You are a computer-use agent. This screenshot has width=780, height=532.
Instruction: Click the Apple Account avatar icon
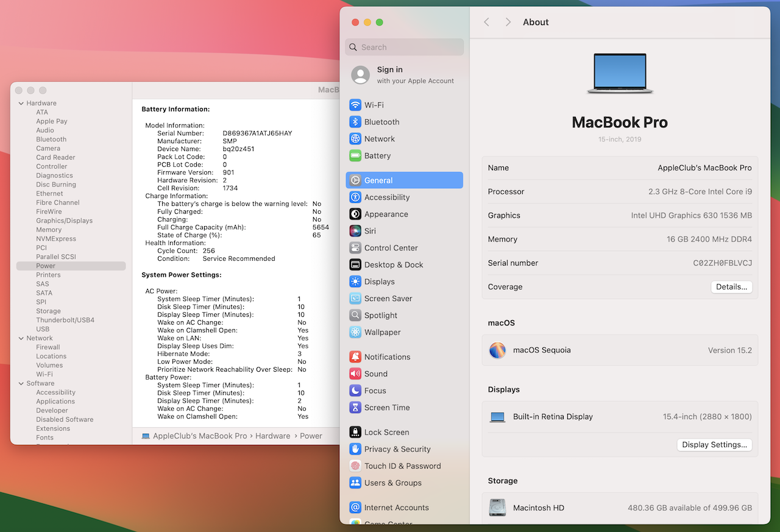pos(361,75)
